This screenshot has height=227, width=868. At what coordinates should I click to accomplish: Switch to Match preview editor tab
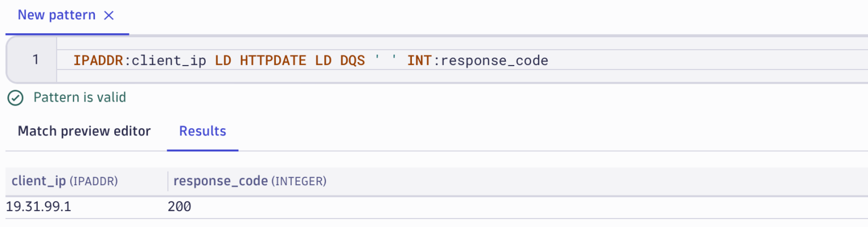(x=84, y=132)
